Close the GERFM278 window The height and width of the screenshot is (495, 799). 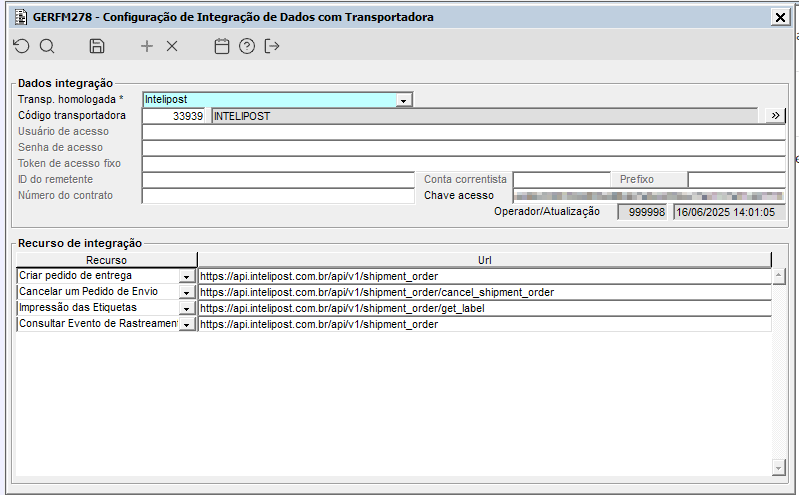(780, 17)
